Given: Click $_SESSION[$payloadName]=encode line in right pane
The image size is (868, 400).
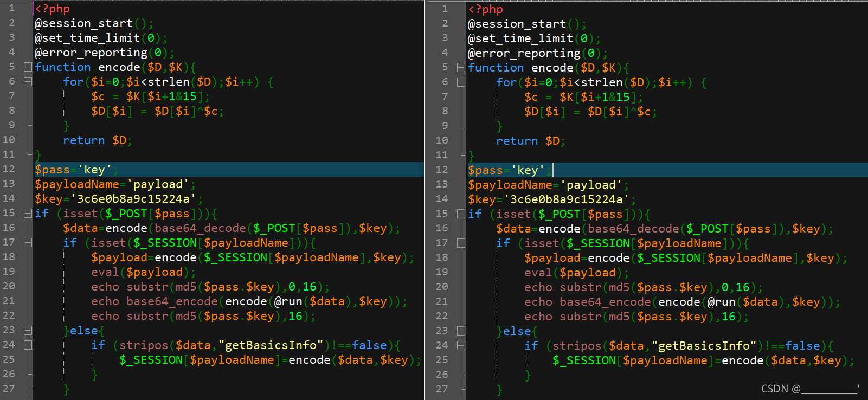Looking at the screenshot, I should [704, 360].
